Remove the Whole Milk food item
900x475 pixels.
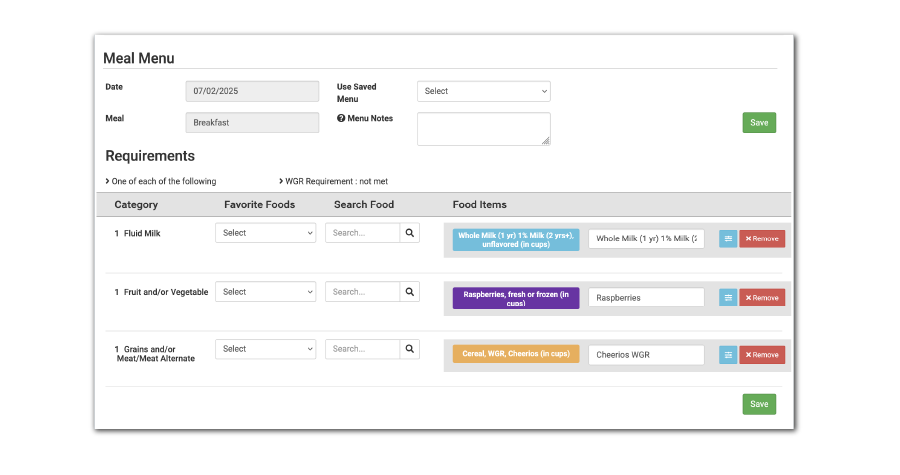click(x=762, y=239)
